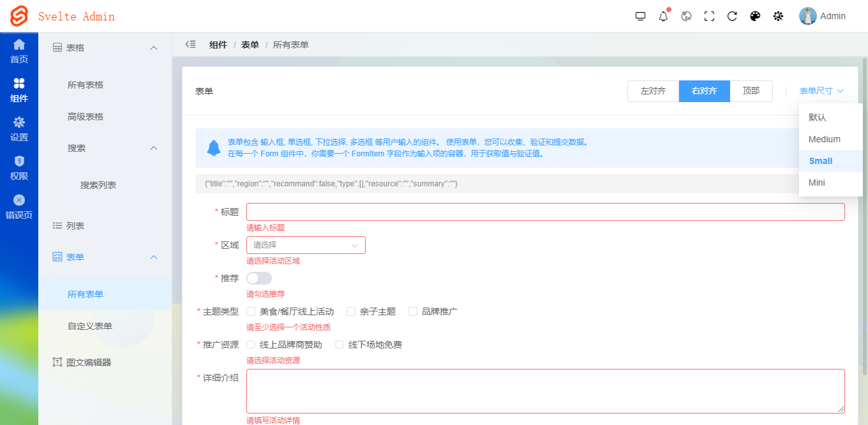
Task: Switch label alignment to 左对齐
Action: coord(653,91)
